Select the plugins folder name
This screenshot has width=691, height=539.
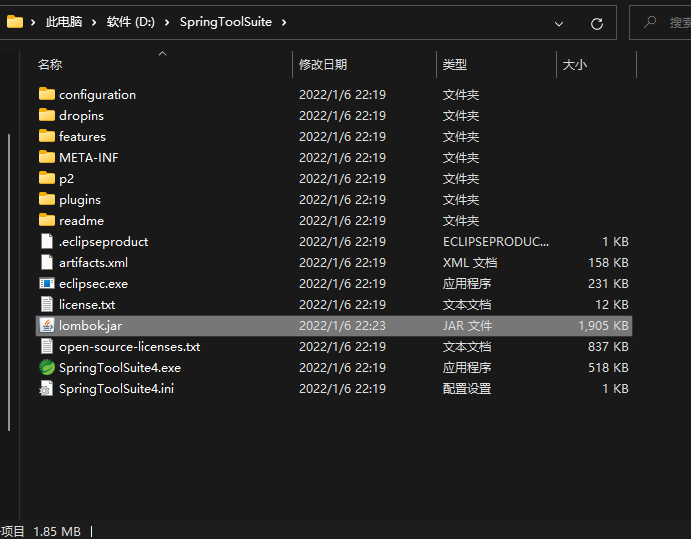pos(80,200)
